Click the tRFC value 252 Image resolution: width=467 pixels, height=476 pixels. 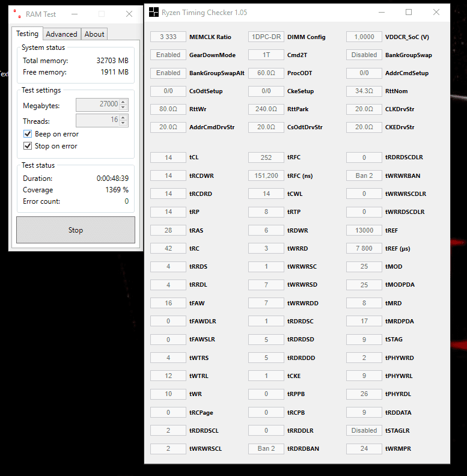[266, 157]
